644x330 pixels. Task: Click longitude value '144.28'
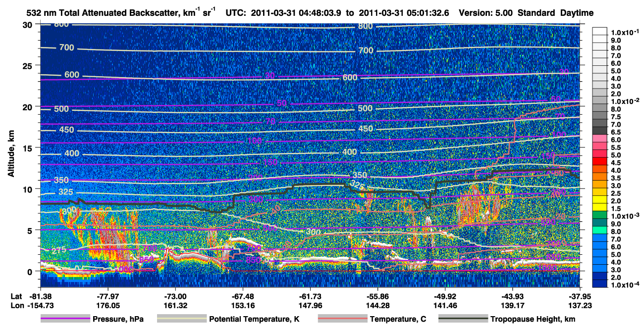(x=377, y=305)
